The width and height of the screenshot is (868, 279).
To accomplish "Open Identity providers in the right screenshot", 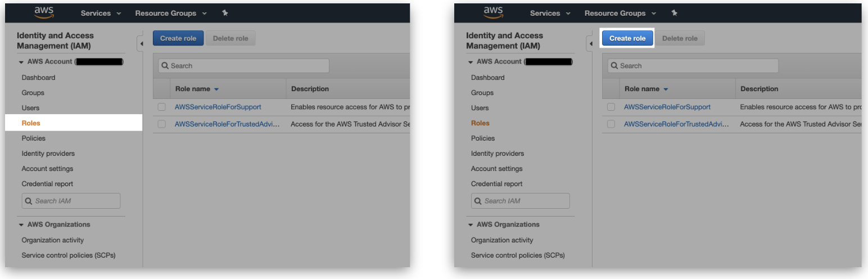I will coord(497,154).
